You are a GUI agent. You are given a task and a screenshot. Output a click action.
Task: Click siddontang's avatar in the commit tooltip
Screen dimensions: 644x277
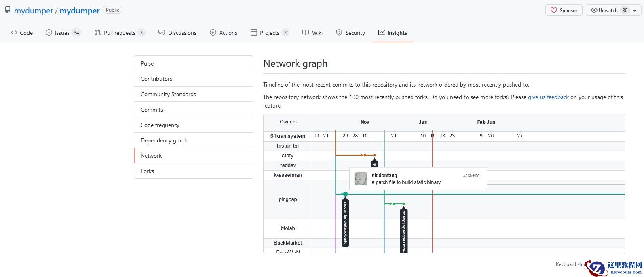[361, 179]
